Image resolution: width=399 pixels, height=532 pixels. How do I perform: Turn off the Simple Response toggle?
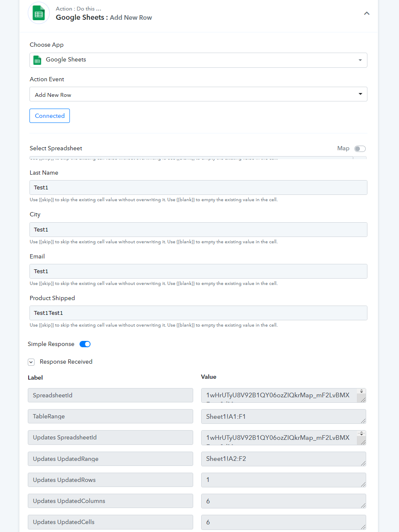pos(85,344)
